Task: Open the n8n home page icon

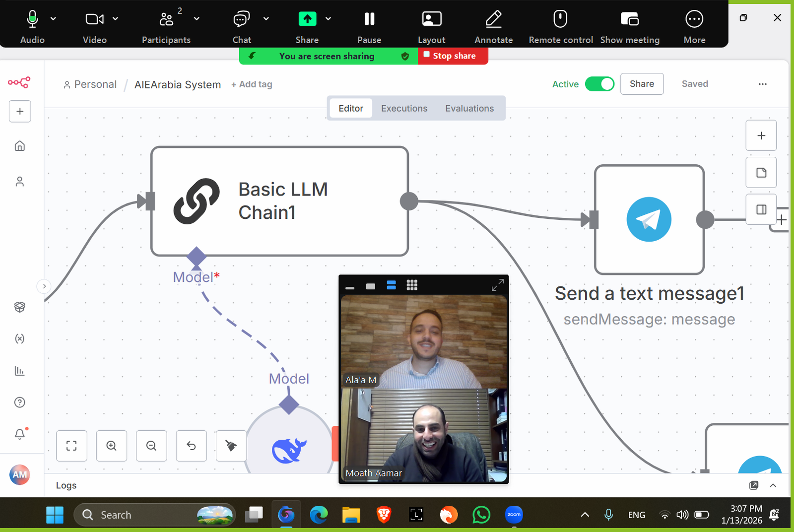Action: pos(20,146)
